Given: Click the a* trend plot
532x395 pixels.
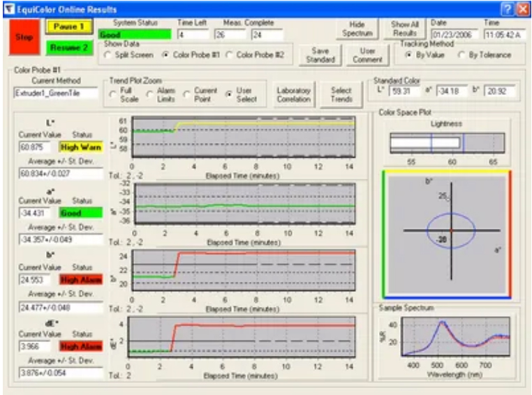Looking at the screenshot, I should (x=245, y=204).
